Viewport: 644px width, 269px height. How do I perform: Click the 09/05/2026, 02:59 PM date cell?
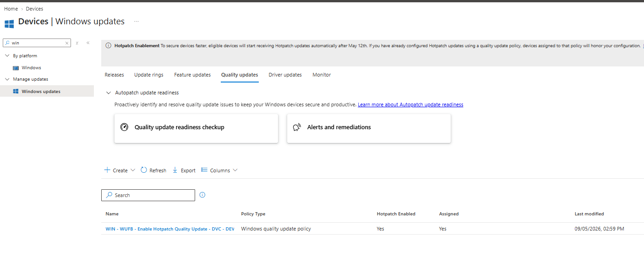click(600, 229)
